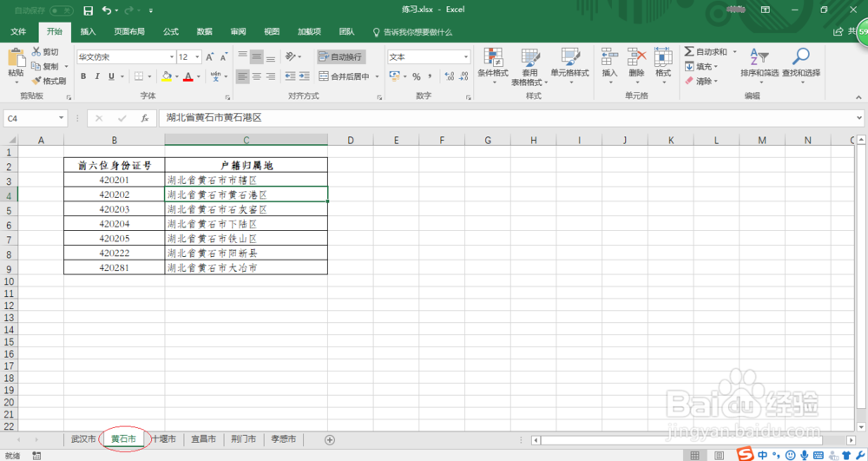Click the Cut scissors button

click(45, 51)
